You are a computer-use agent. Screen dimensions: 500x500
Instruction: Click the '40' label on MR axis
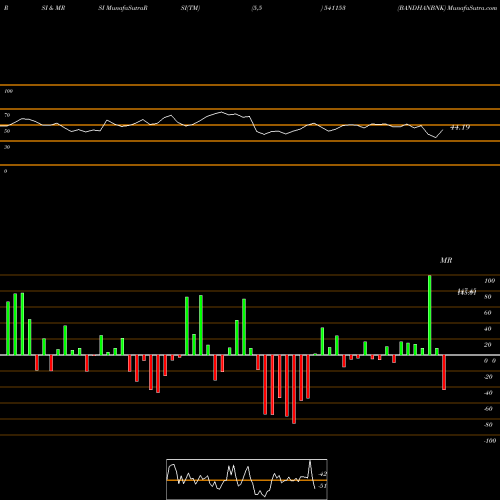488,329
